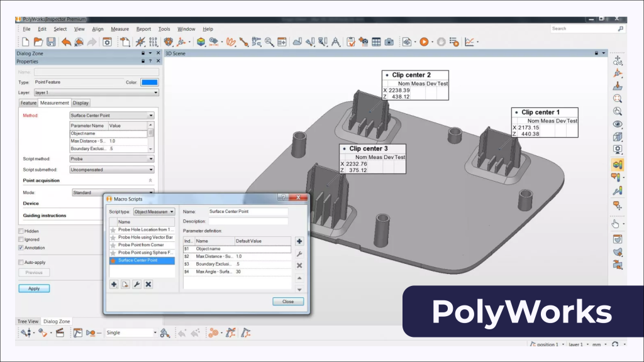Toggle the Auto-apply checkbox

point(21,262)
